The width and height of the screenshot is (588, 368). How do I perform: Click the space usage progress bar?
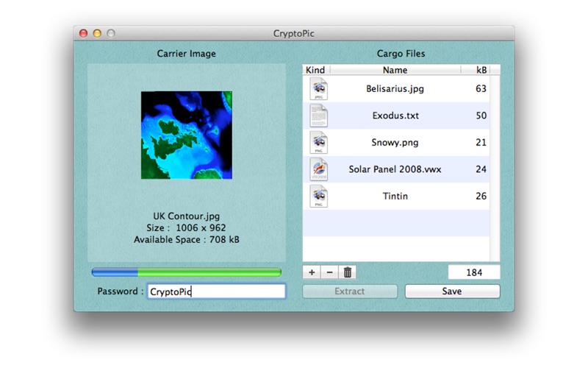[x=187, y=272]
